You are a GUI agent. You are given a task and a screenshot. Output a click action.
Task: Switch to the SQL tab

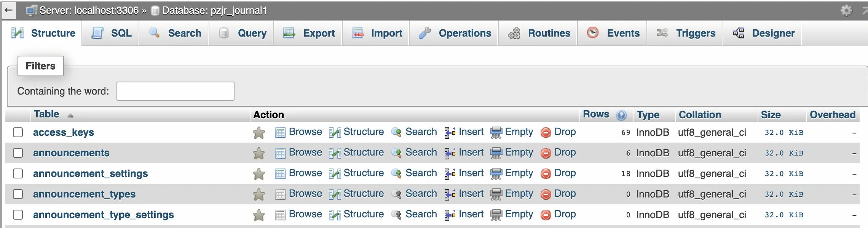click(x=112, y=33)
